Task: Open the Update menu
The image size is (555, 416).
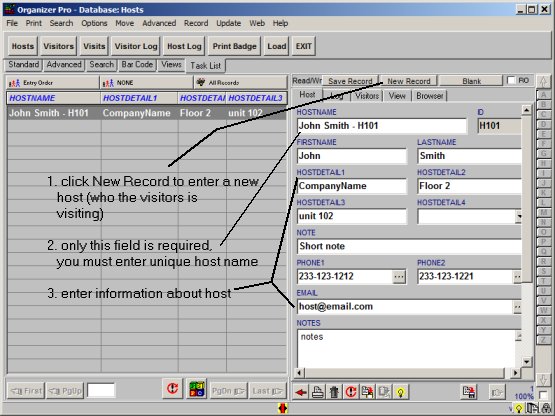Action: [229, 23]
